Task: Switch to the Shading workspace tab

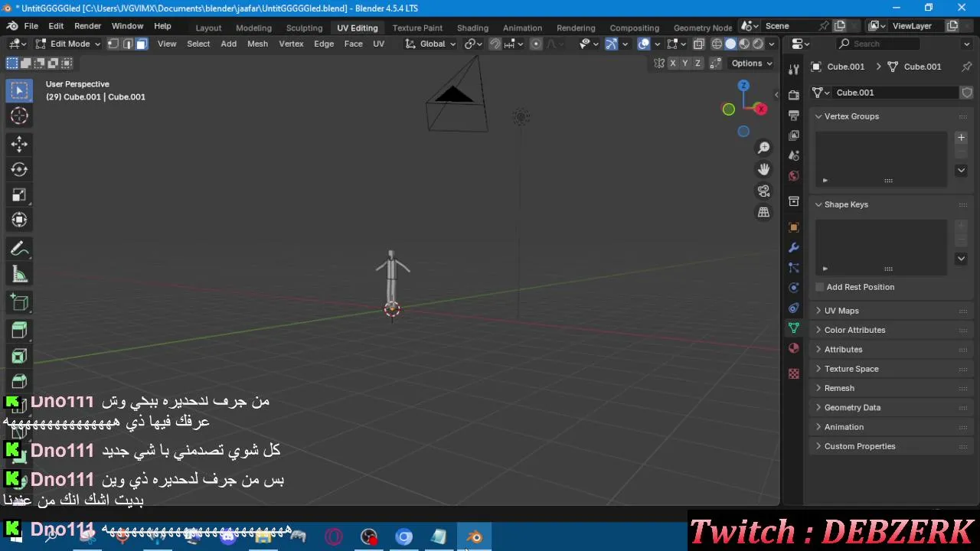Action: coord(472,28)
